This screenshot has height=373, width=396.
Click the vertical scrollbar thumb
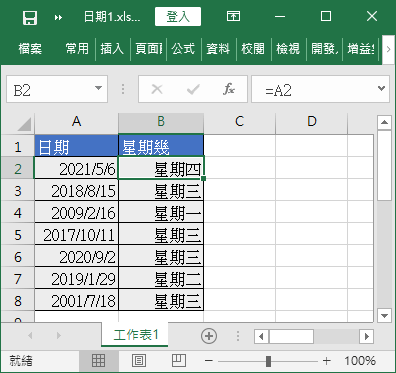point(384,165)
